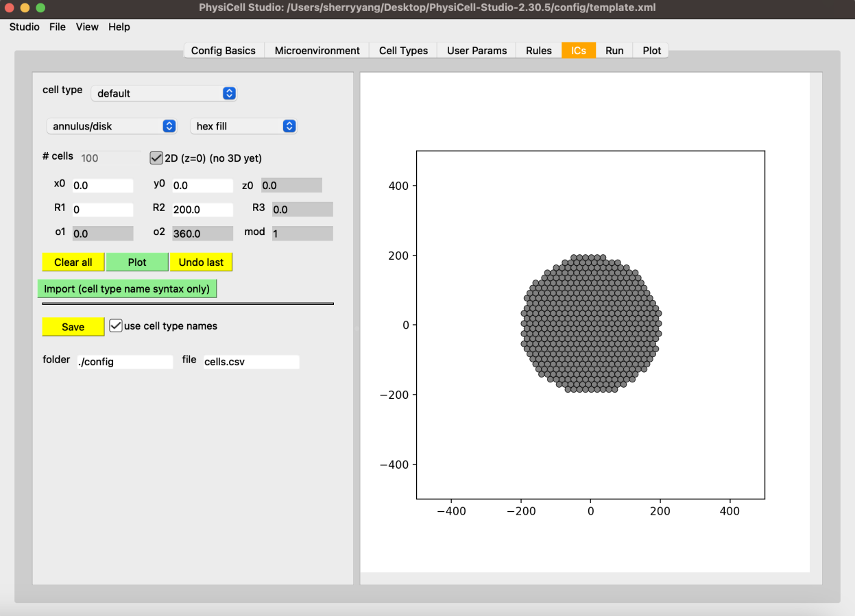This screenshot has width=855, height=616.
Task: Click the x0 coordinate input field
Action: click(102, 184)
